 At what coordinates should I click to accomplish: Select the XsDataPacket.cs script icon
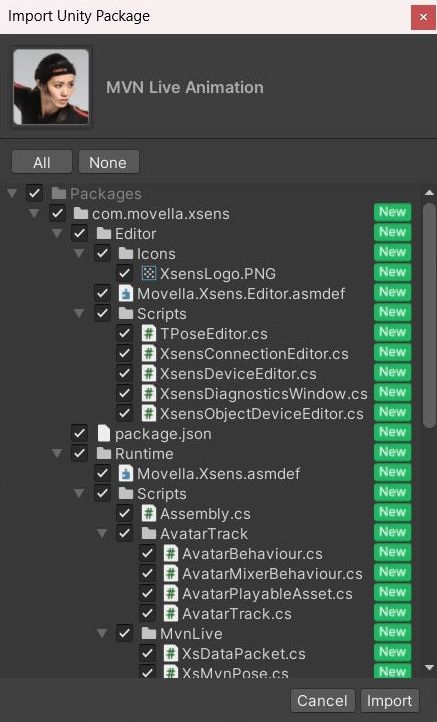[x=171, y=653]
